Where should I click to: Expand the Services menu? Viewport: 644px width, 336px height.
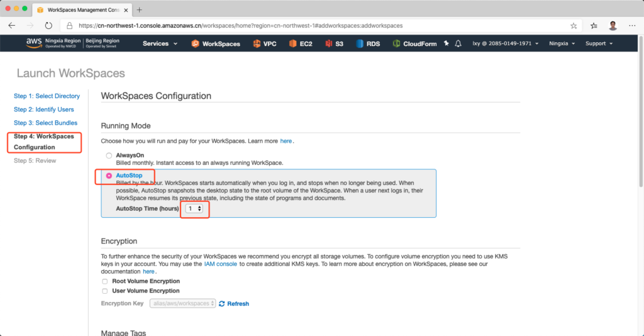click(160, 43)
